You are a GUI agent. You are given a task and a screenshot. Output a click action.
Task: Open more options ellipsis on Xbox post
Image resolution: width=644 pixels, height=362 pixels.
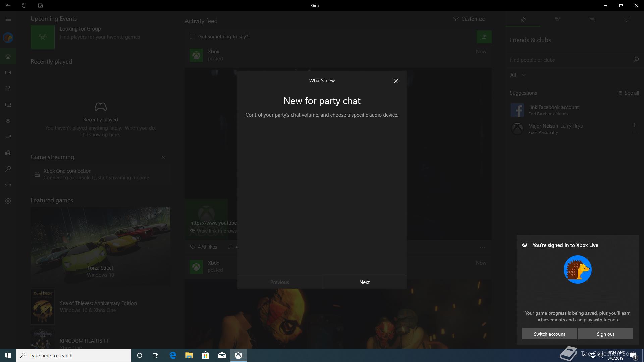[x=482, y=247]
